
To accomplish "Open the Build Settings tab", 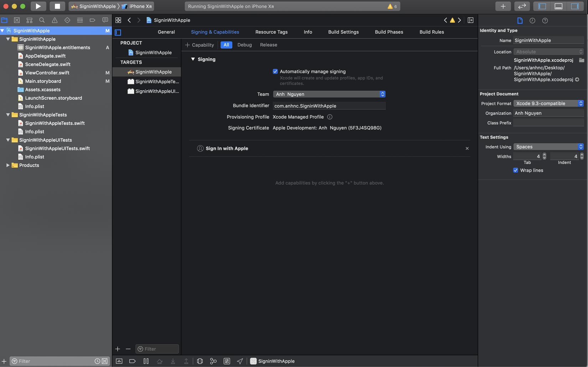I will [x=344, y=32].
